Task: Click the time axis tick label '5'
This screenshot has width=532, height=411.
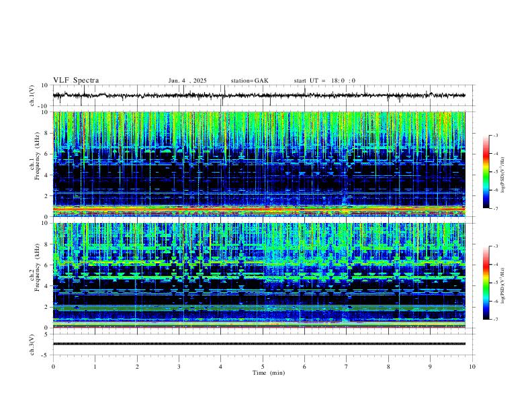Action: tap(263, 367)
